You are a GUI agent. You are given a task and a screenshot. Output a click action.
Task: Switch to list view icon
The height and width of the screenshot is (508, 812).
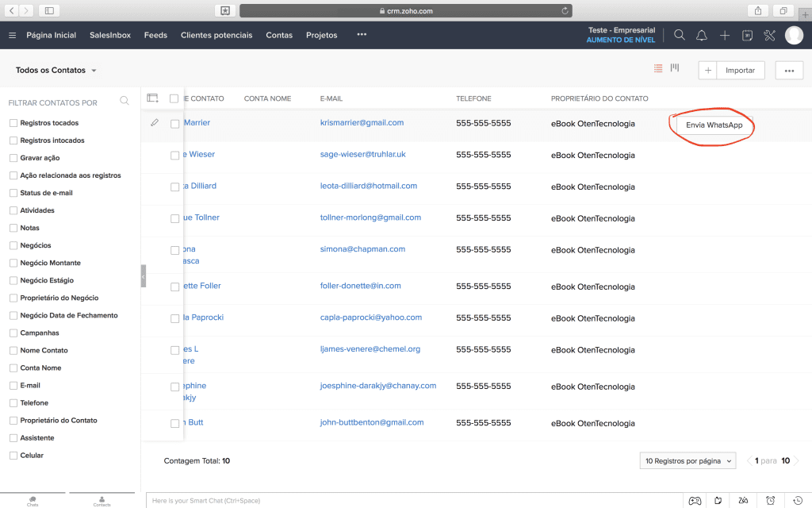(658, 69)
